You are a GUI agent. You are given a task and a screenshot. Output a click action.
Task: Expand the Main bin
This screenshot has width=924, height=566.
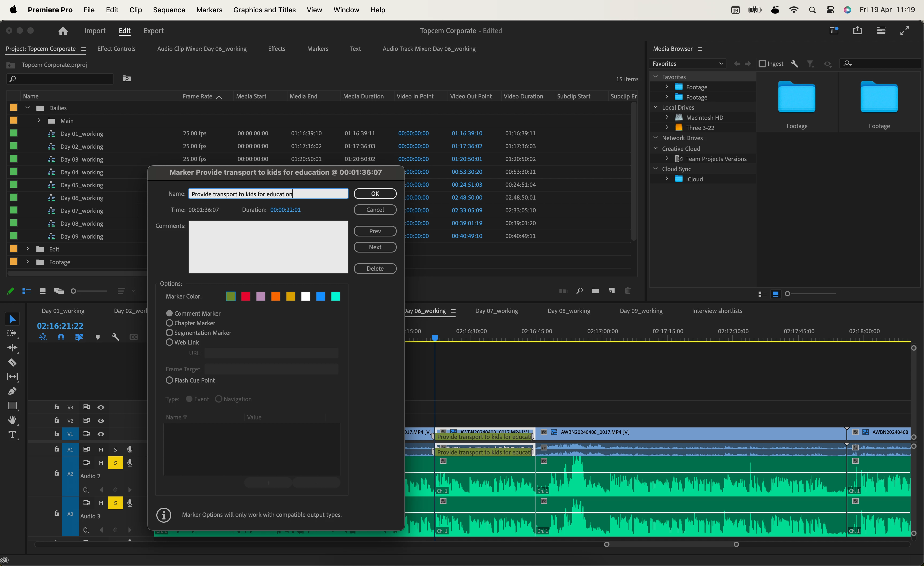[39, 121]
